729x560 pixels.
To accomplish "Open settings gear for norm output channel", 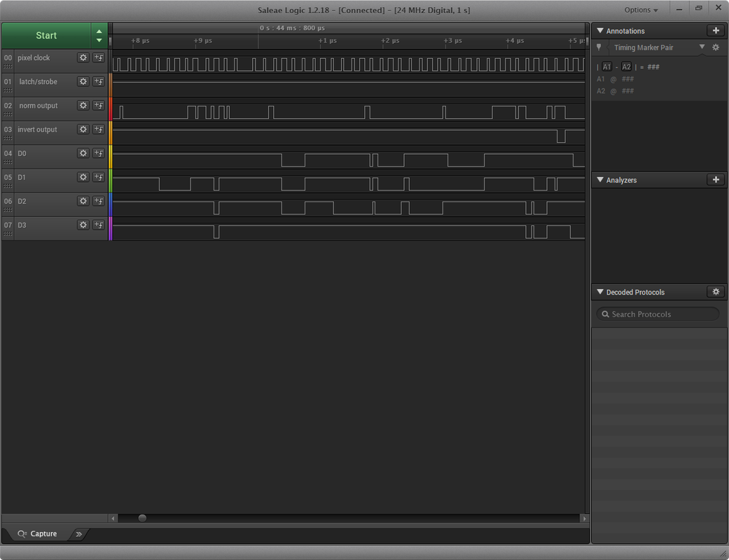I will (83, 106).
